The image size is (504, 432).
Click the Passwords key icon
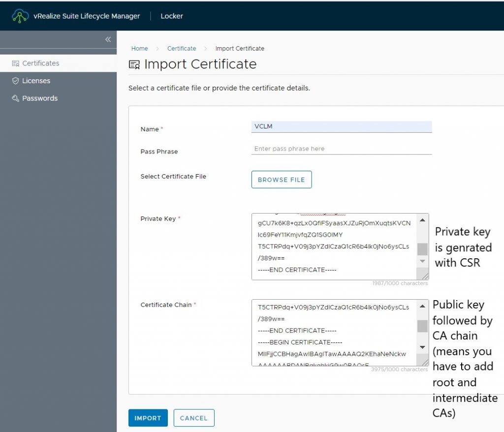pos(15,98)
